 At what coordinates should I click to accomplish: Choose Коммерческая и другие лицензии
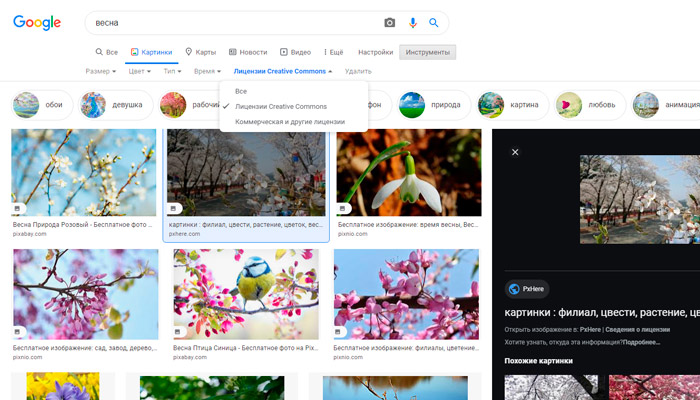[x=293, y=121]
